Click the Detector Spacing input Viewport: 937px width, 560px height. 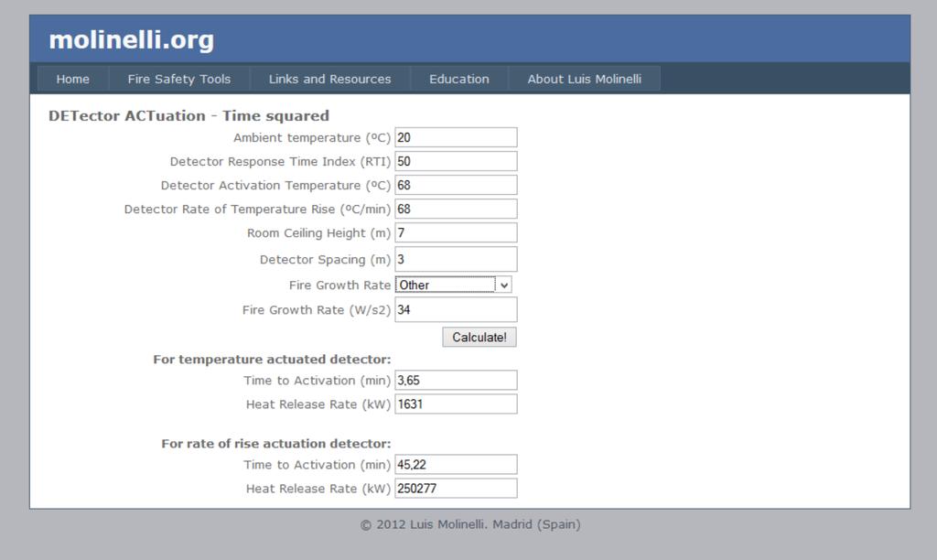click(456, 259)
